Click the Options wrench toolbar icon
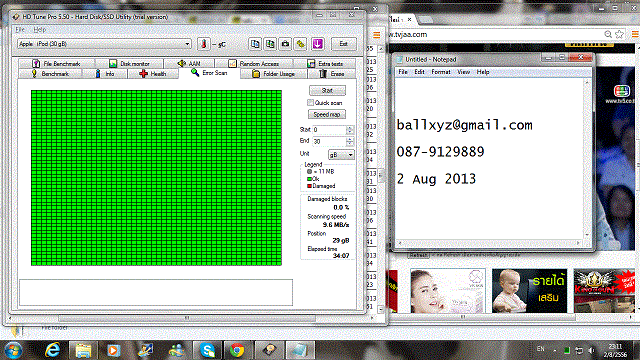Screen dimensions: 640x360 pos(301,44)
